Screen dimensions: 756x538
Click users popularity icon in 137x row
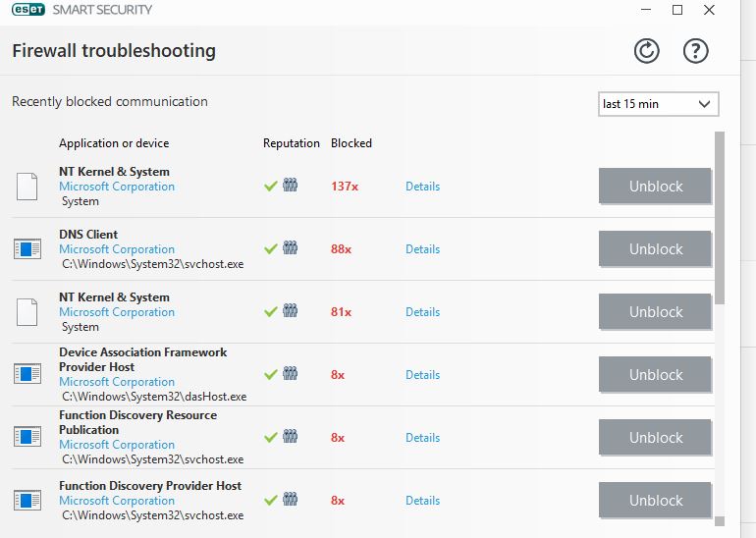click(x=290, y=185)
